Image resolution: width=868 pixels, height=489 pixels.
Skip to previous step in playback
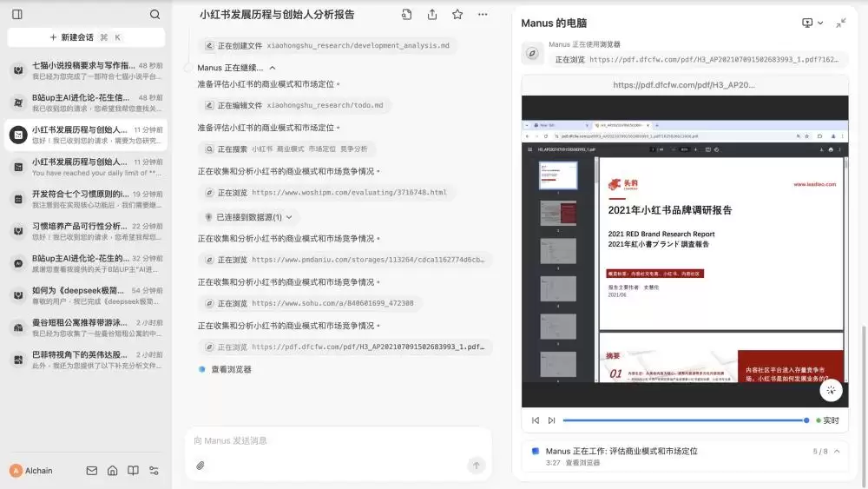(536, 420)
